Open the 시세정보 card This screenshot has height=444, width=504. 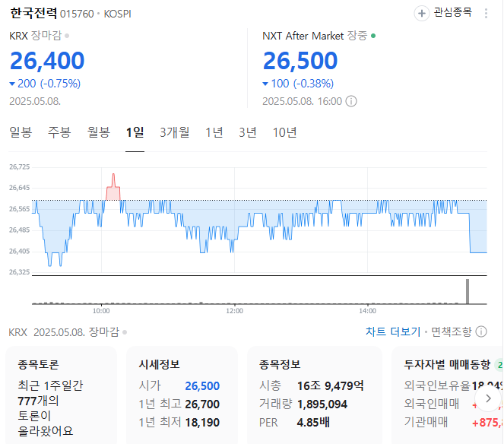click(182, 395)
